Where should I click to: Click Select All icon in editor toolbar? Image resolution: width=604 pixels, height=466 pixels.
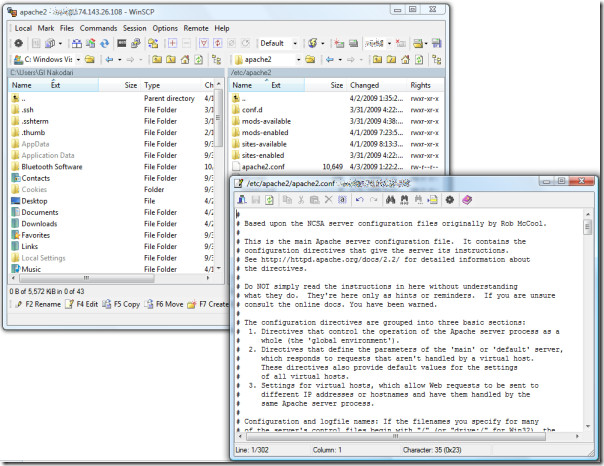point(342,199)
